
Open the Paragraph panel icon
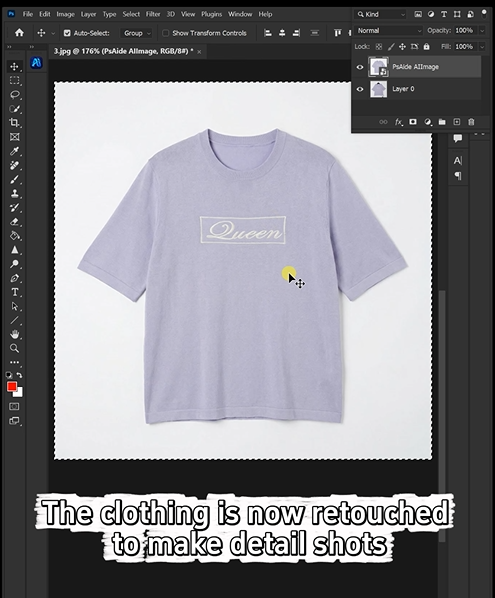coord(458,176)
